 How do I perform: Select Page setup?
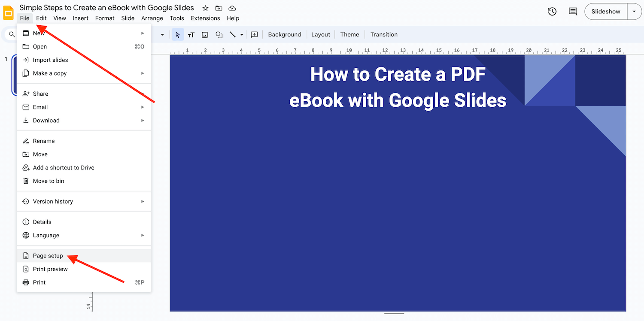tap(84, 256)
